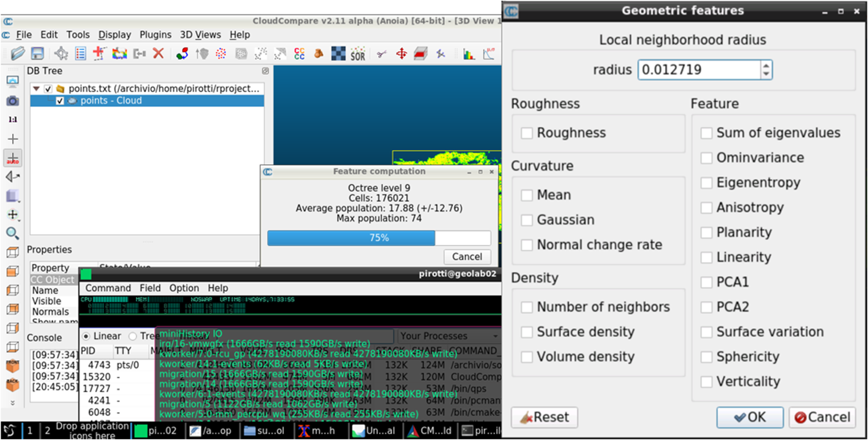Click the magnifying glass zoom icon
Screen dimensions: 868x440
(12, 233)
